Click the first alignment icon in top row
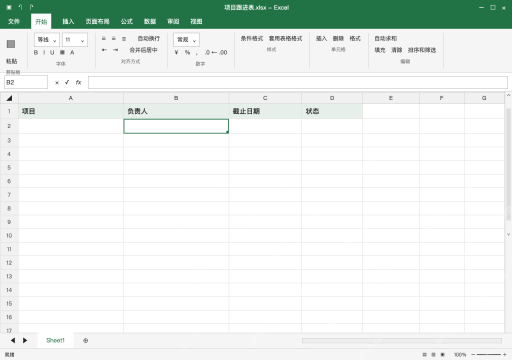The height and width of the screenshot is (360, 512). [104, 39]
